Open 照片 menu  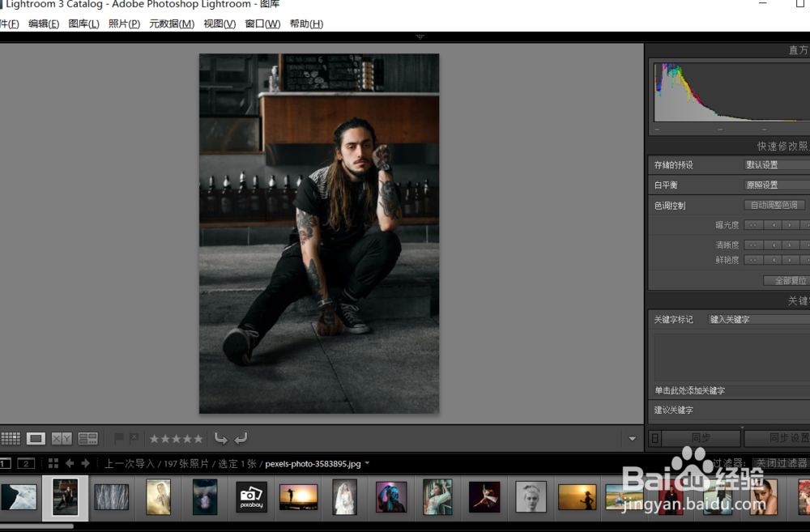(x=124, y=23)
